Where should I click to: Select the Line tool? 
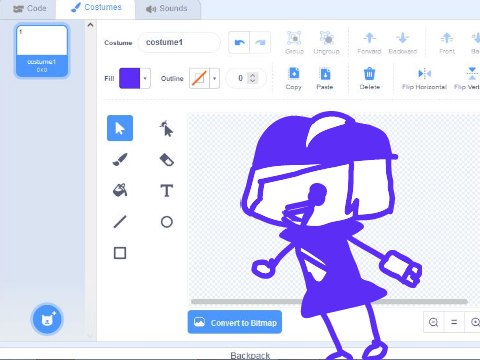pyautogui.click(x=120, y=222)
